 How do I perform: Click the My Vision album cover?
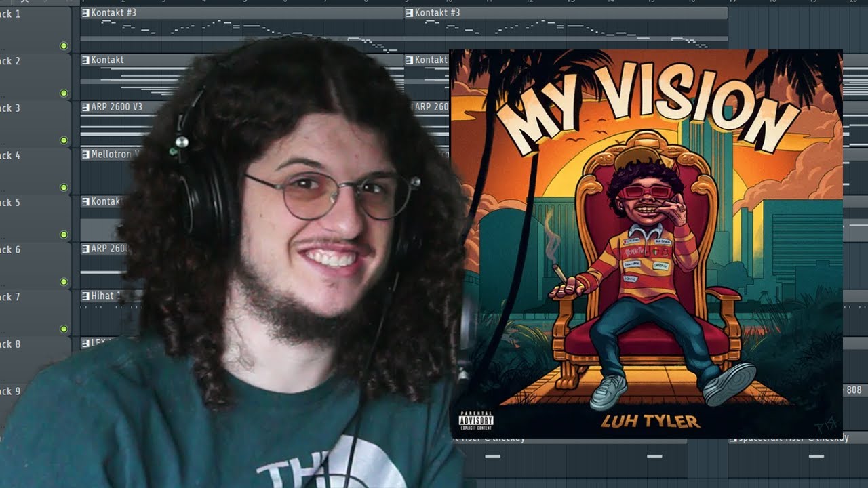646,244
